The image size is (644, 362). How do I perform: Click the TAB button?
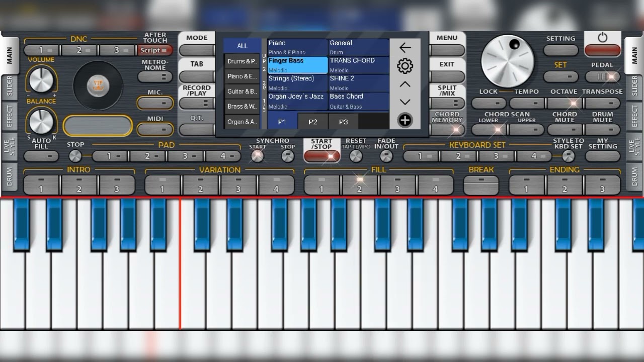pyautogui.click(x=197, y=77)
